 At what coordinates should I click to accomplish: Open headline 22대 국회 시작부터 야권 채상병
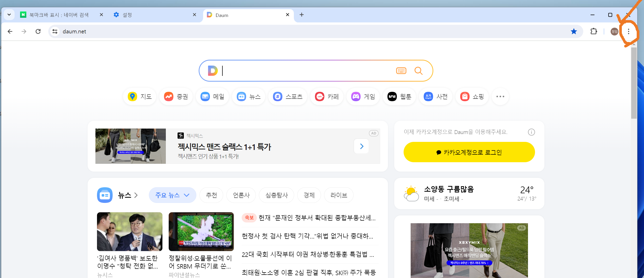308,254
